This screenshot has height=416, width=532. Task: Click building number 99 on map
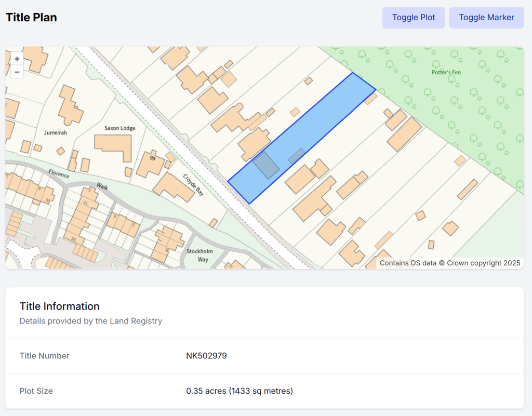tap(152, 158)
